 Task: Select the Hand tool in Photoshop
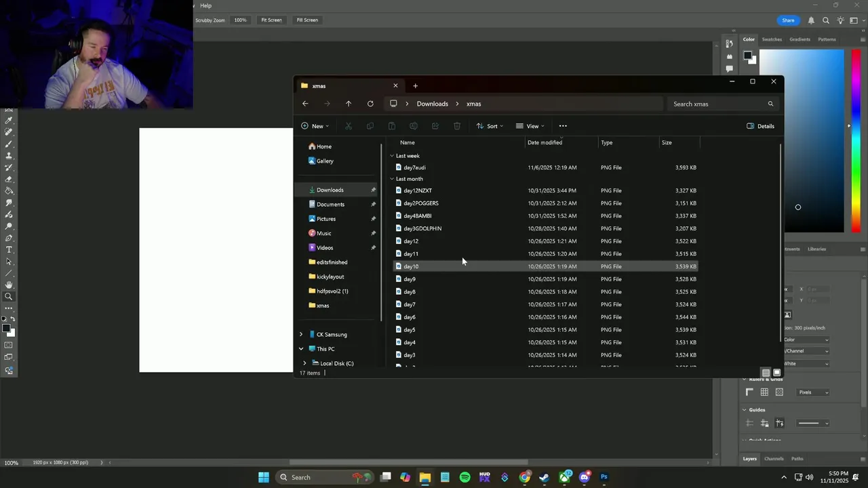point(9,285)
